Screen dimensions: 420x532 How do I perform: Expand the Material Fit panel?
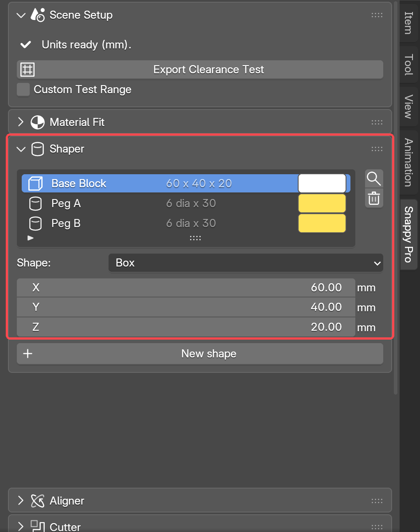[x=21, y=122]
